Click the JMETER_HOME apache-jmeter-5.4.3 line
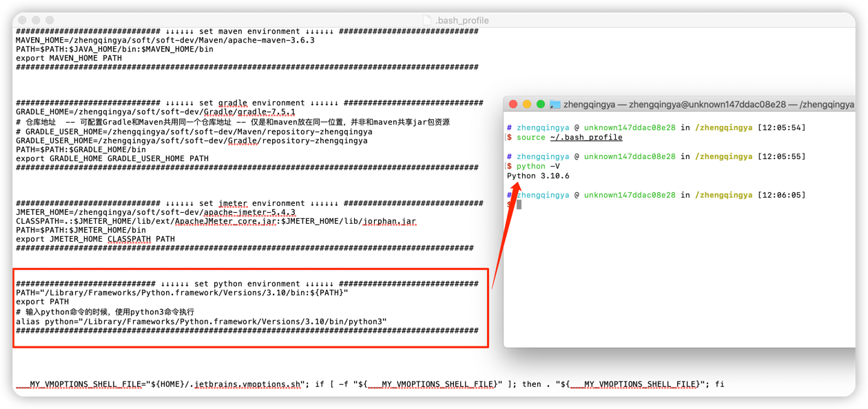Viewport: 868px width, 409px height. point(156,212)
